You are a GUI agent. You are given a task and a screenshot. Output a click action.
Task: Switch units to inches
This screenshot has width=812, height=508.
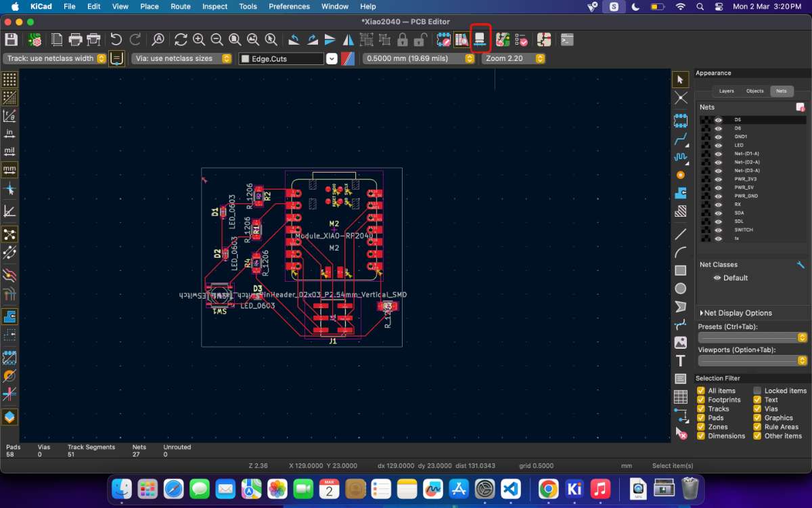point(9,133)
